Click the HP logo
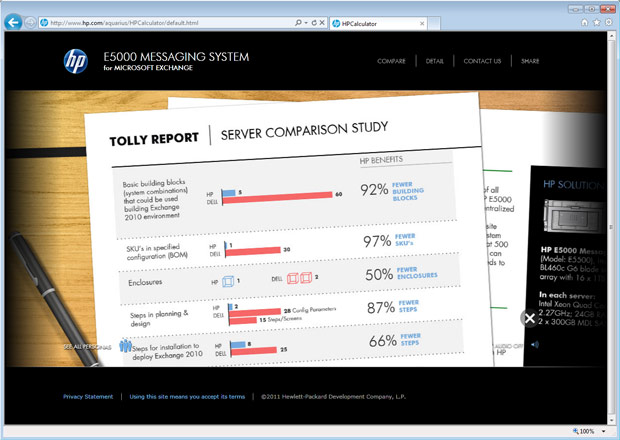Screen dimensions: 620x440 coord(76,61)
